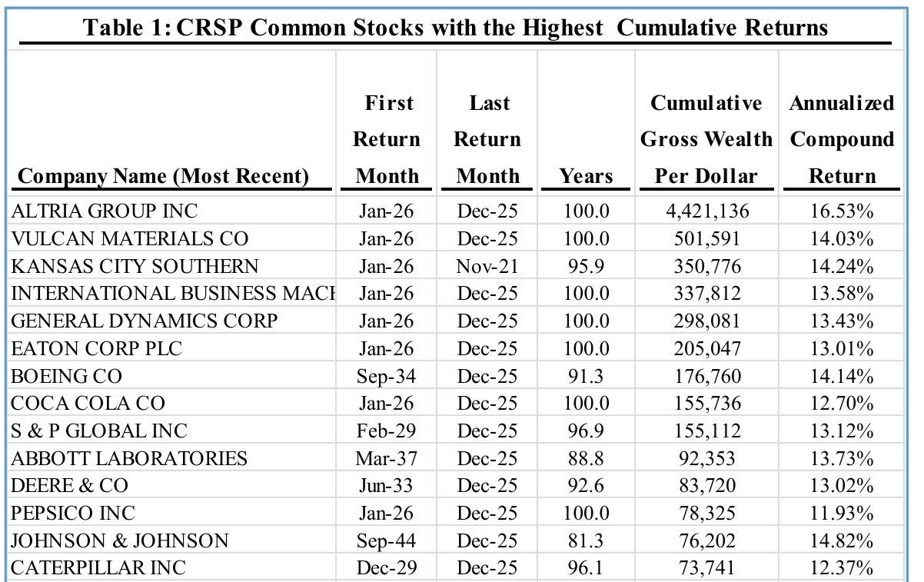Click the Last Return Month header

tap(487, 139)
